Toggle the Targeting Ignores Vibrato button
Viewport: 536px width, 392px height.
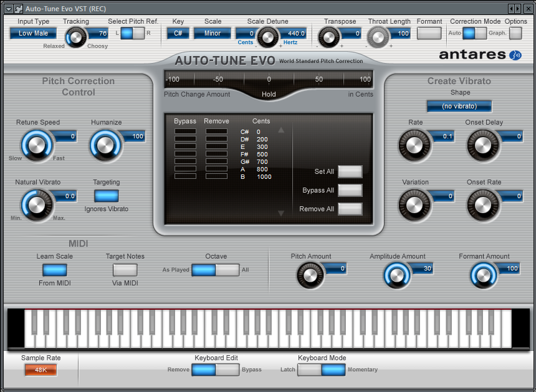107,196
